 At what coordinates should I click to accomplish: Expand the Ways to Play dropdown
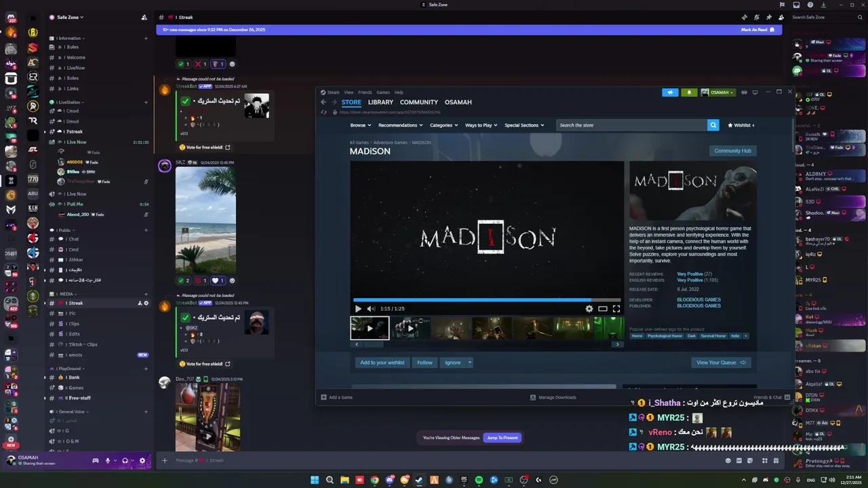[x=481, y=125]
